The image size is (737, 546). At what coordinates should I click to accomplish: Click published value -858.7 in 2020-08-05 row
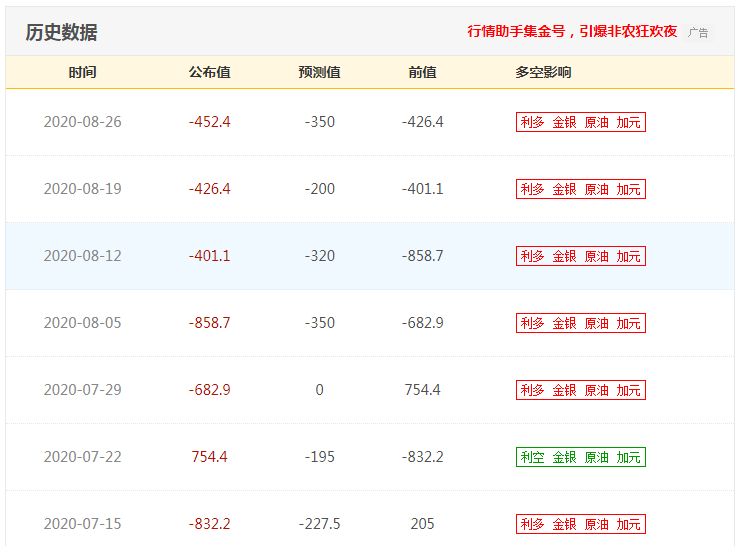click(x=210, y=322)
